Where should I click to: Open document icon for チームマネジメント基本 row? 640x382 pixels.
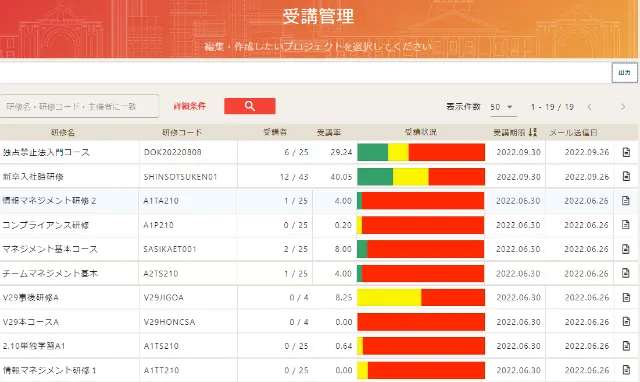(625, 273)
